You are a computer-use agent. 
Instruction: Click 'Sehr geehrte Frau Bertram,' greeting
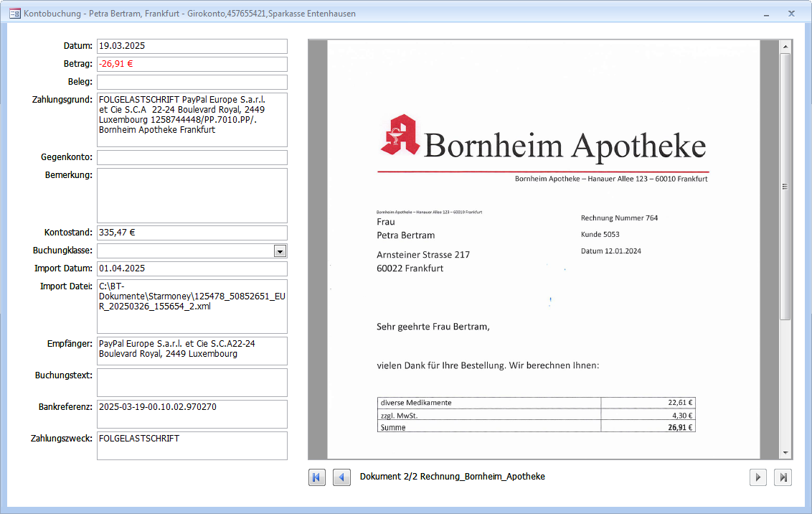click(x=433, y=327)
